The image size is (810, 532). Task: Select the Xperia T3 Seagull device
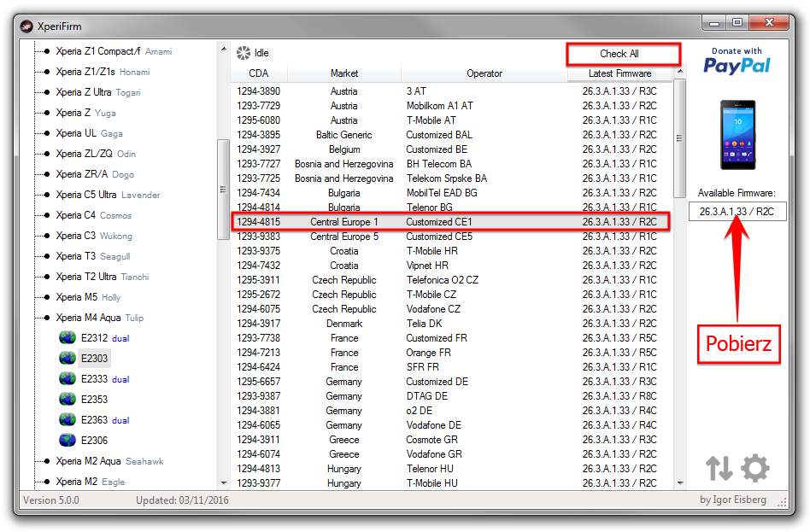tap(93, 256)
